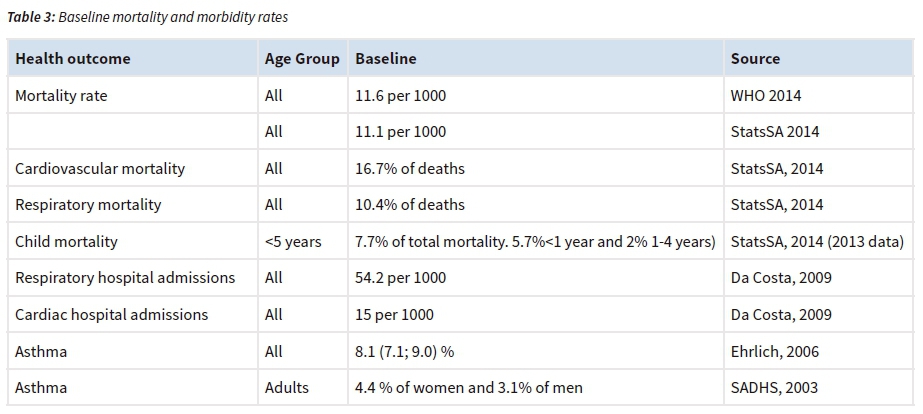
Task: Click the '10.4% of deaths' cell
Action: pyautogui.click(x=410, y=205)
